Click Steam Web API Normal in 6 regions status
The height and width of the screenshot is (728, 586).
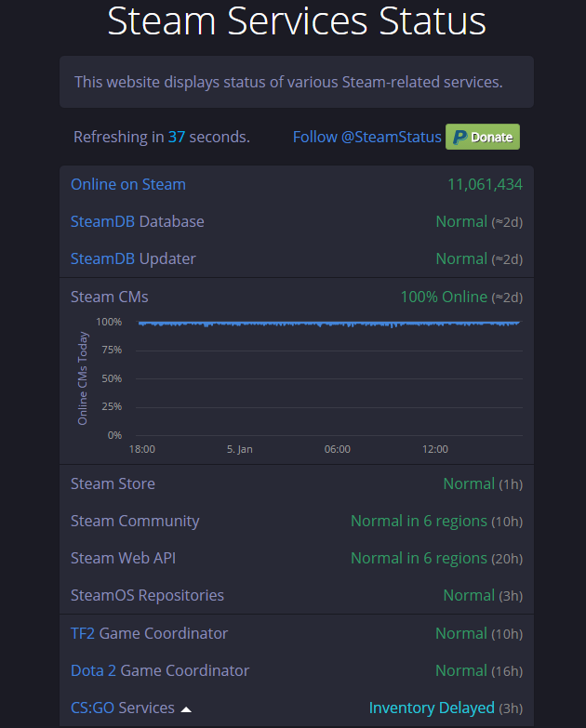tap(436, 558)
